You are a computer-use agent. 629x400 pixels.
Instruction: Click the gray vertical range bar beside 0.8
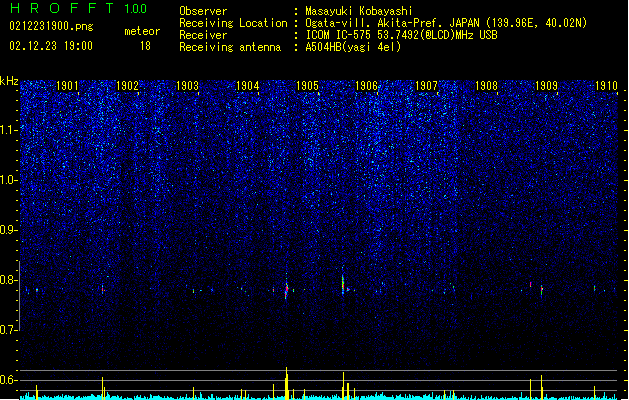click(x=19, y=296)
